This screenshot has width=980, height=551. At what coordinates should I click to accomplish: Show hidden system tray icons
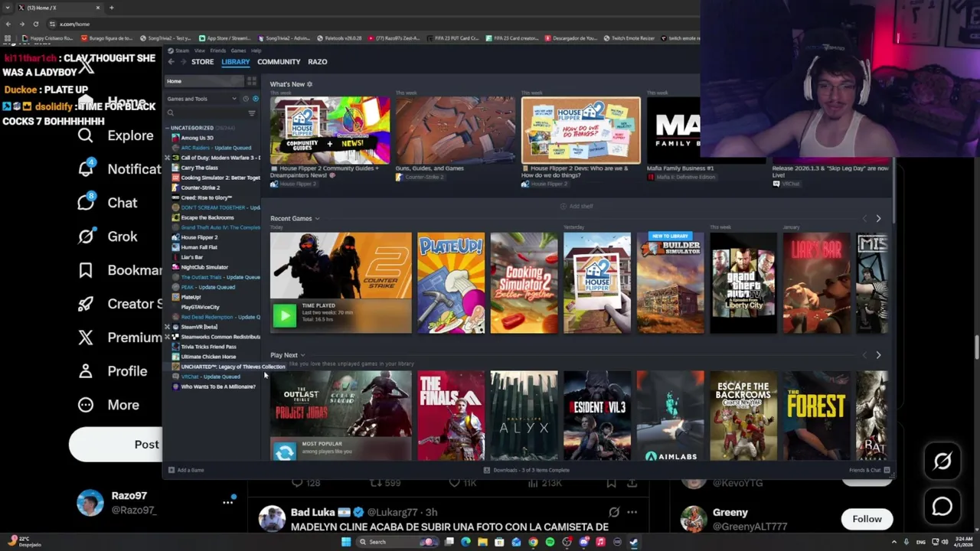point(893,542)
